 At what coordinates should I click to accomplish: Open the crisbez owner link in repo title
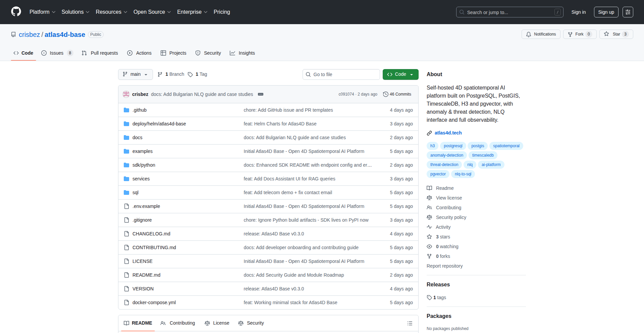[29, 35]
